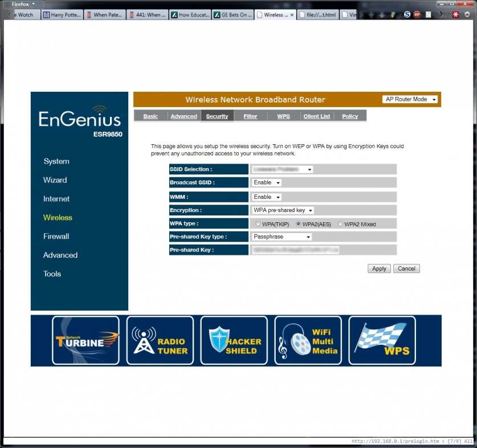Screen dimensions: 477x448
Task: Click the status bar prelogin.htm URL
Action: point(395,441)
